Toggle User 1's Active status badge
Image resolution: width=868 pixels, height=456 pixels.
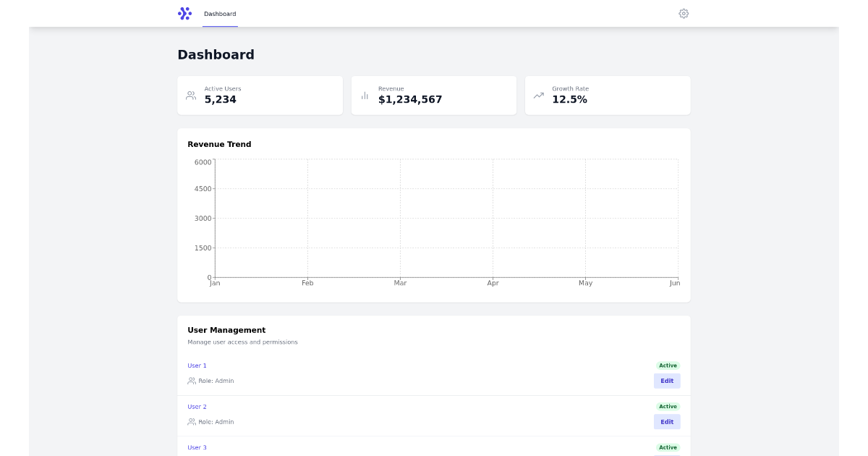(667, 366)
